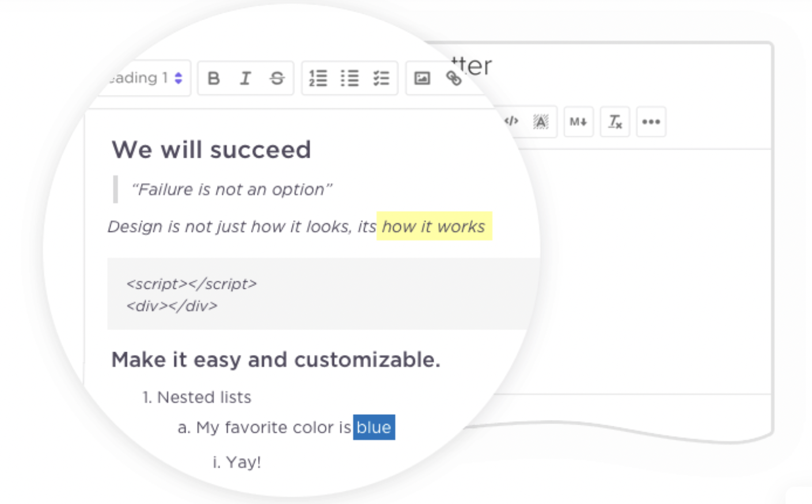Apply strikethrough formatting

click(x=277, y=78)
